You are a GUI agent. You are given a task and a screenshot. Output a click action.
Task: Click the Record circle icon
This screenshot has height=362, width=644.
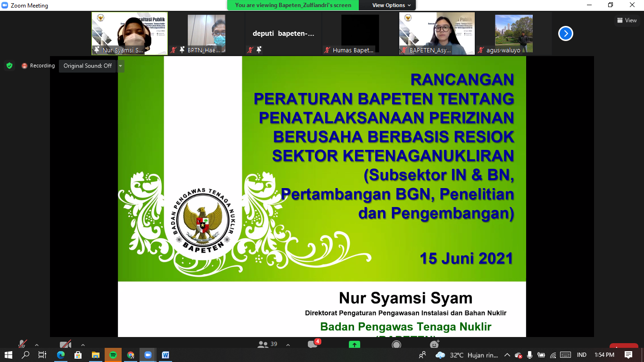(x=396, y=345)
